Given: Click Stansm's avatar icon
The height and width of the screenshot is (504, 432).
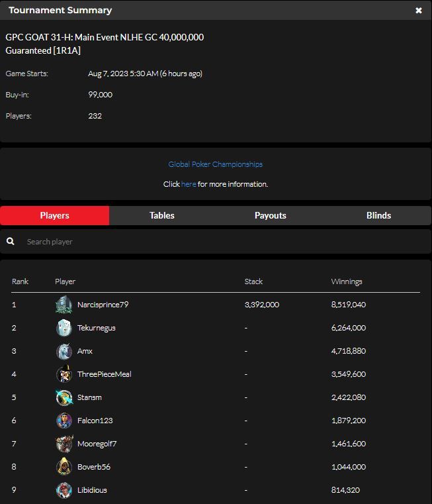Looking at the screenshot, I should 64,397.
